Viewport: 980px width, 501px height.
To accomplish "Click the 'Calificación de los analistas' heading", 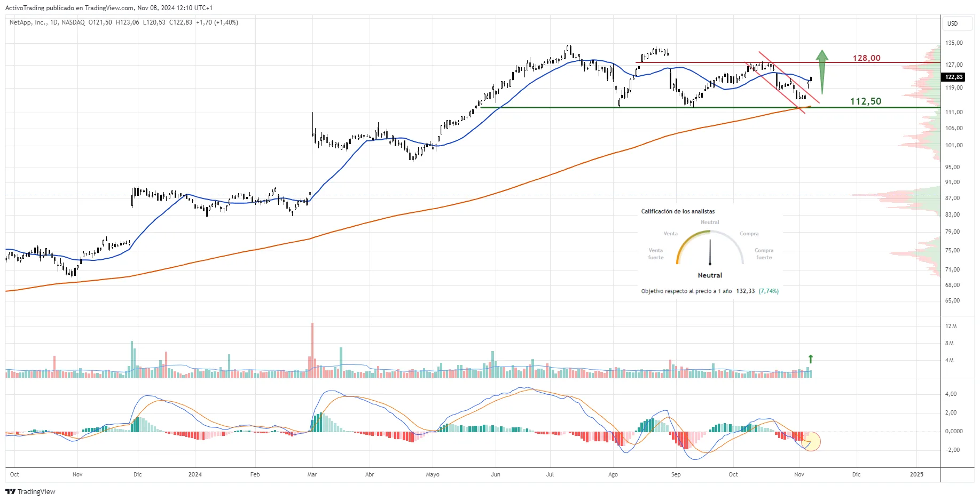I will pyautogui.click(x=678, y=212).
